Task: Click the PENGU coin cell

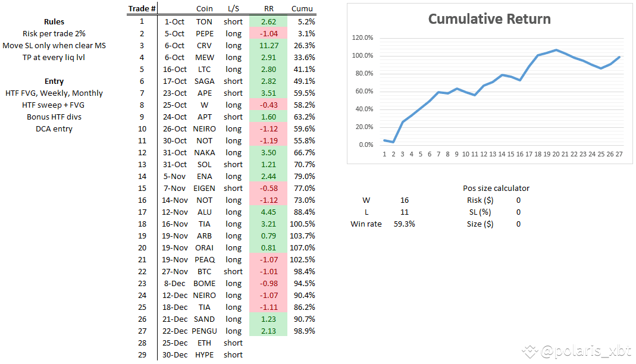Action: point(205,331)
